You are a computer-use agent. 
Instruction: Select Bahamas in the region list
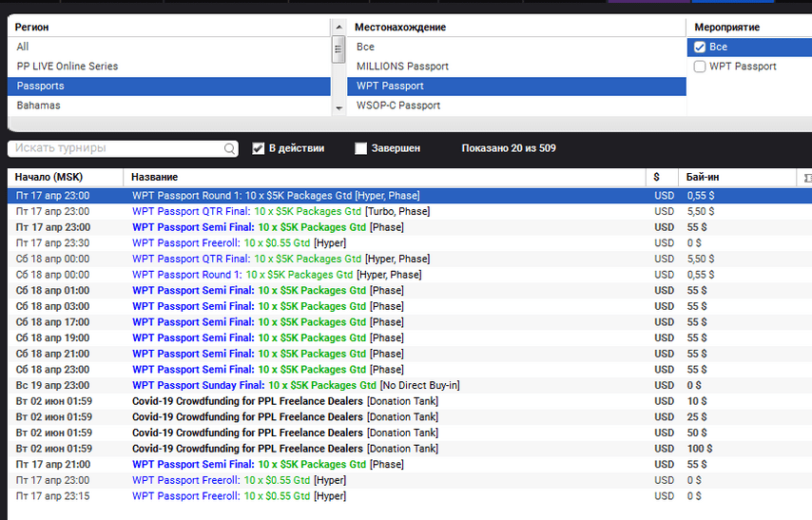click(169, 106)
